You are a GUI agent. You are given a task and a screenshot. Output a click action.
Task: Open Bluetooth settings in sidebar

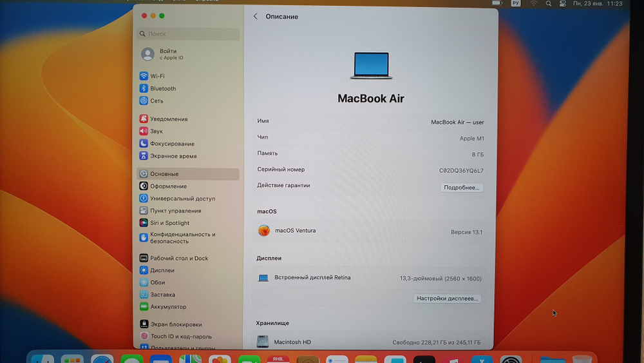click(158, 88)
